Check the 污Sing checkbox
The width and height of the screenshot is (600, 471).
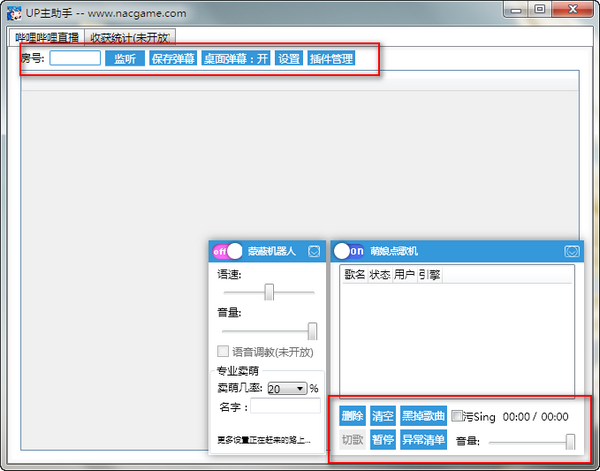coord(457,416)
